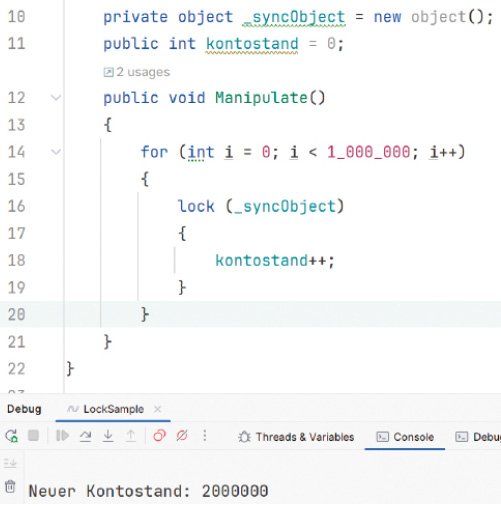Resume program execution

(x=62, y=436)
